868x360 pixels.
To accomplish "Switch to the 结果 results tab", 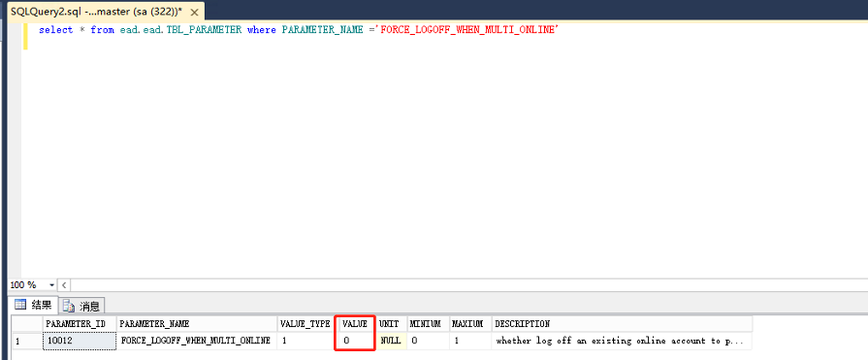I will [34, 304].
